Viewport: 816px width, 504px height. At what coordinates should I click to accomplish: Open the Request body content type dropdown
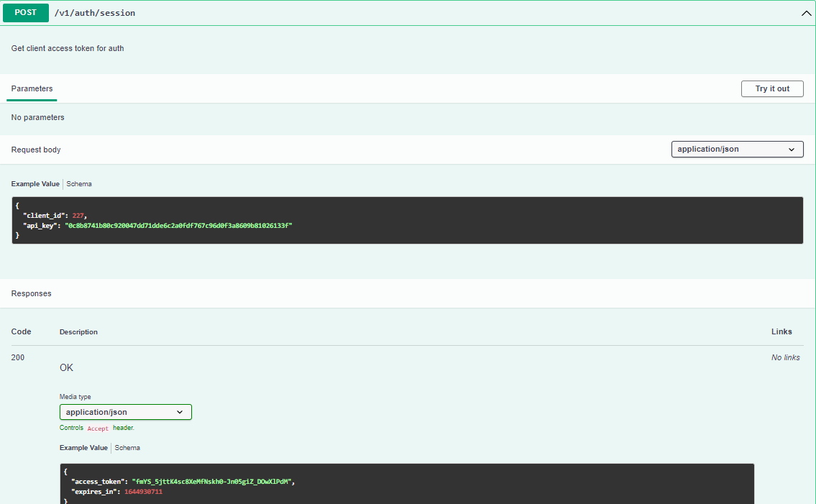point(737,150)
